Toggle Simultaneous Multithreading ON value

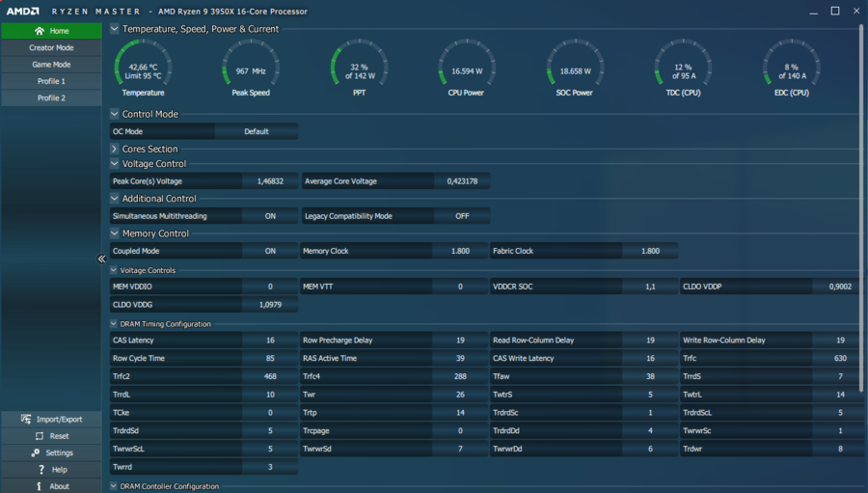click(x=270, y=216)
